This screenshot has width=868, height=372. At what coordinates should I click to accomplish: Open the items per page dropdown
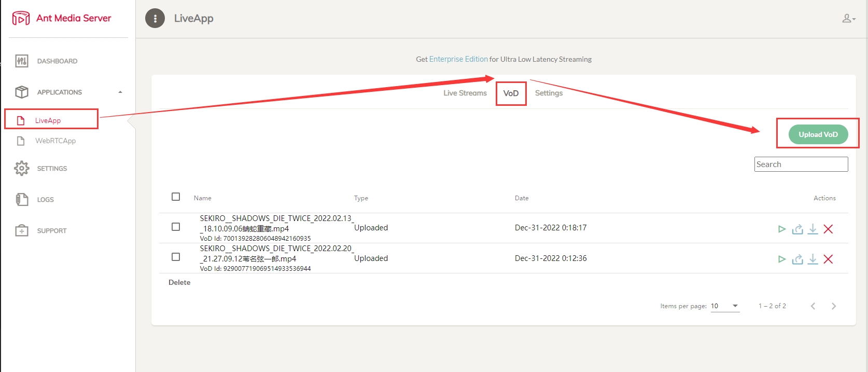[x=725, y=306]
